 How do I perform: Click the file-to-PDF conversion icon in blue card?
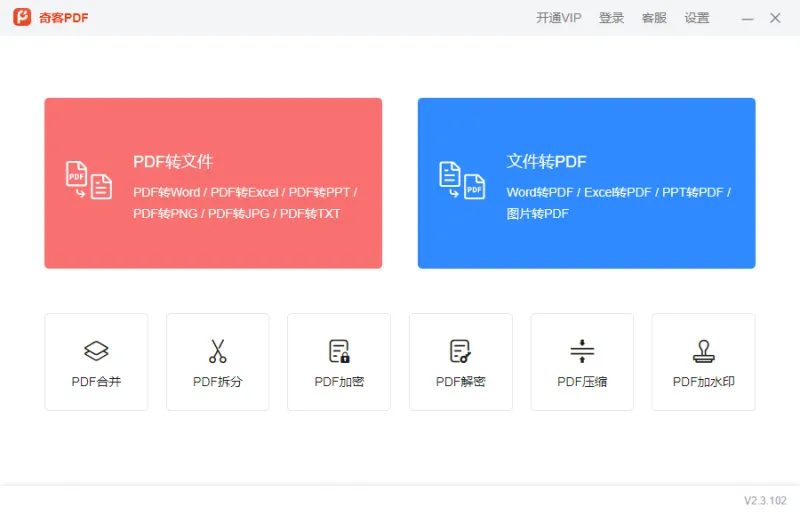click(462, 180)
